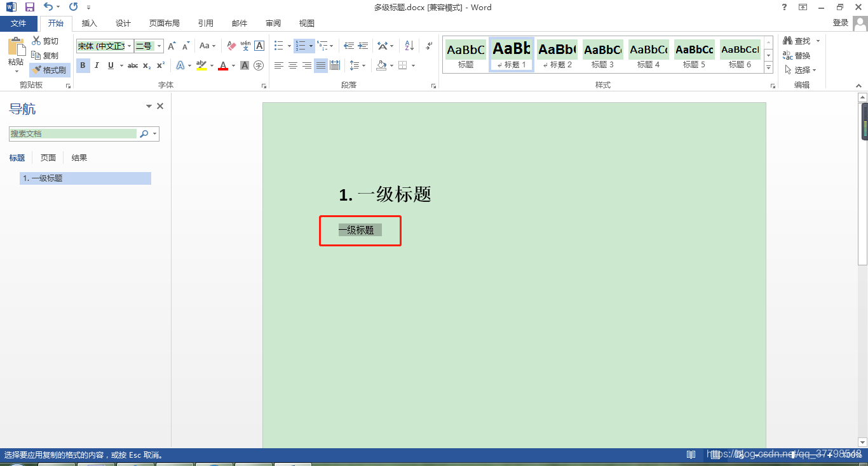Open the change case (Aa) dropdown

207,46
